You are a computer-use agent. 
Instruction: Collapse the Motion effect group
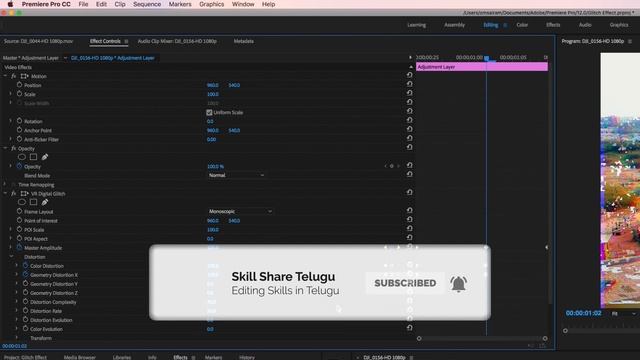[x=5, y=76]
